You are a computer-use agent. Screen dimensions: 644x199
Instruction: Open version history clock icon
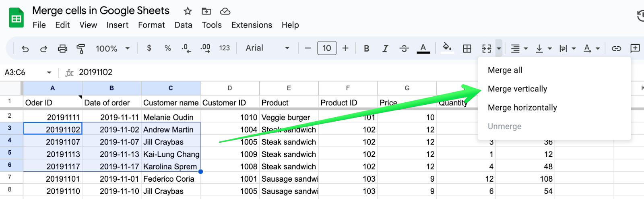(x=640, y=16)
